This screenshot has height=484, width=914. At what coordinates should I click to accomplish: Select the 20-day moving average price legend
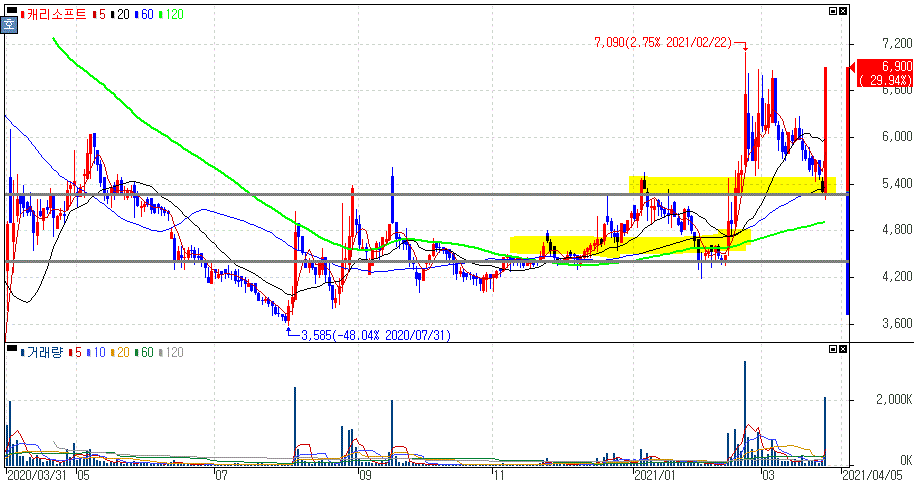tap(119, 14)
